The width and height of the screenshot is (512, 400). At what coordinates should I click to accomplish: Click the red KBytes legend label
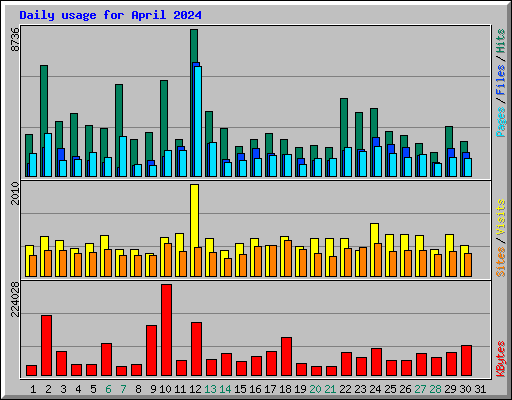pos(500,359)
